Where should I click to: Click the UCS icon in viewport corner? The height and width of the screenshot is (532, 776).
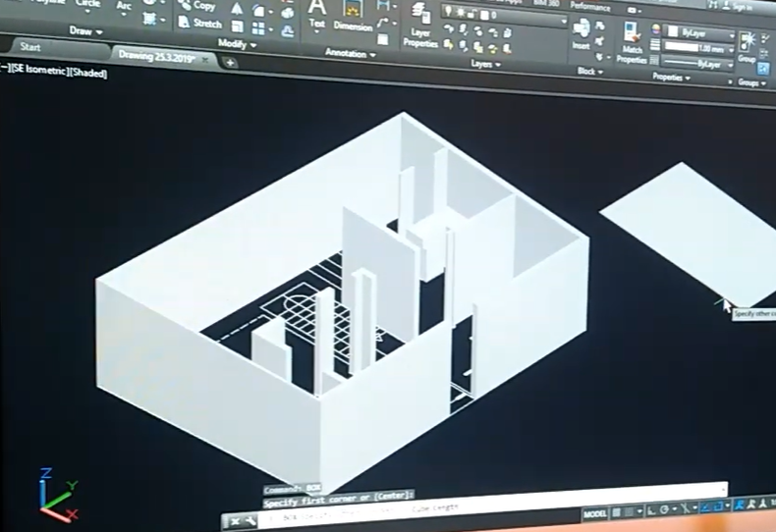click(x=58, y=496)
